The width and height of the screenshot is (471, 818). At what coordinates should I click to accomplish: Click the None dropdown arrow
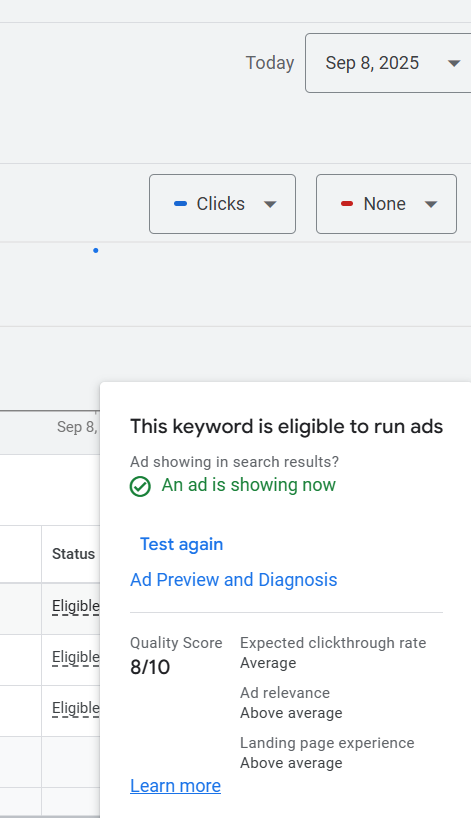(x=431, y=204)
